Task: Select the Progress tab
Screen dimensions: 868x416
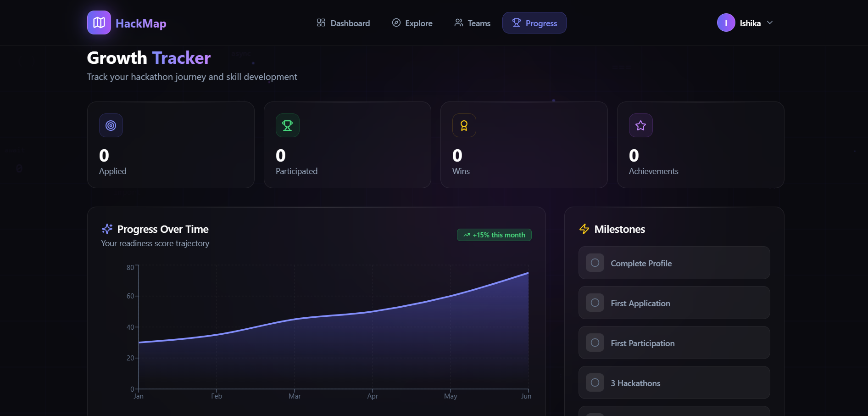Action: (534, 23)
